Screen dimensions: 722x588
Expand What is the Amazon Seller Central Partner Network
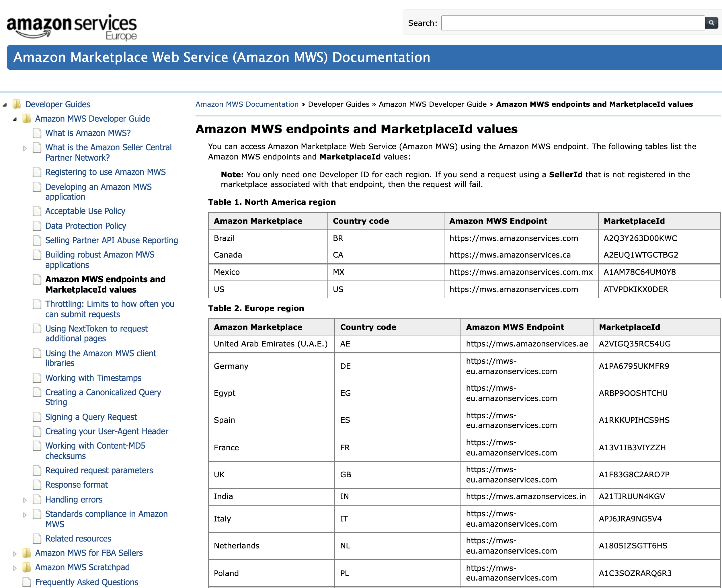(x=25, y=148)
